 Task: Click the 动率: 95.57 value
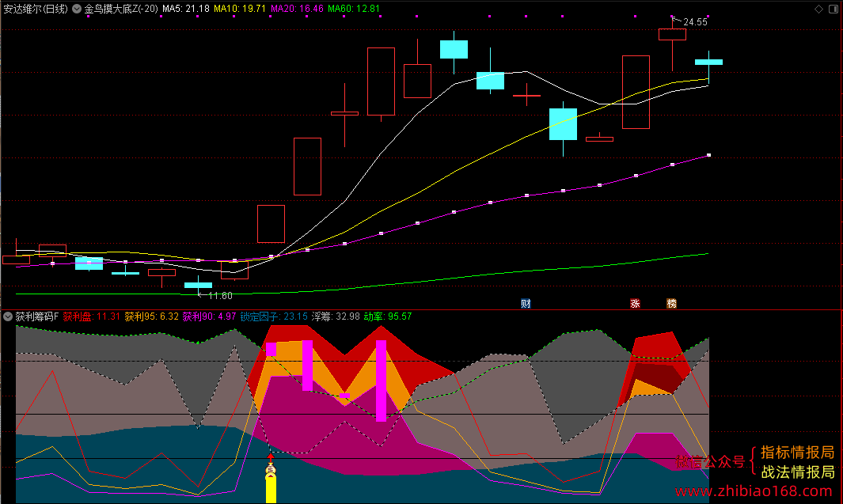388,316
